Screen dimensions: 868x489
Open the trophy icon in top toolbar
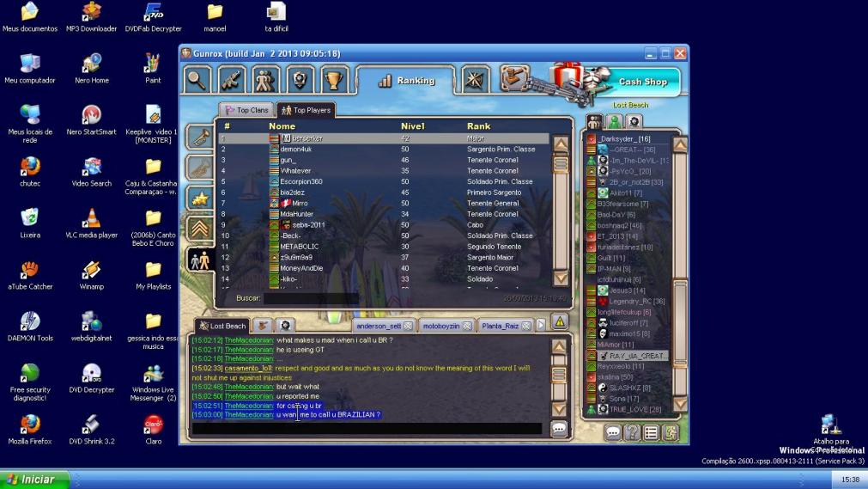[x=333, y=79]
